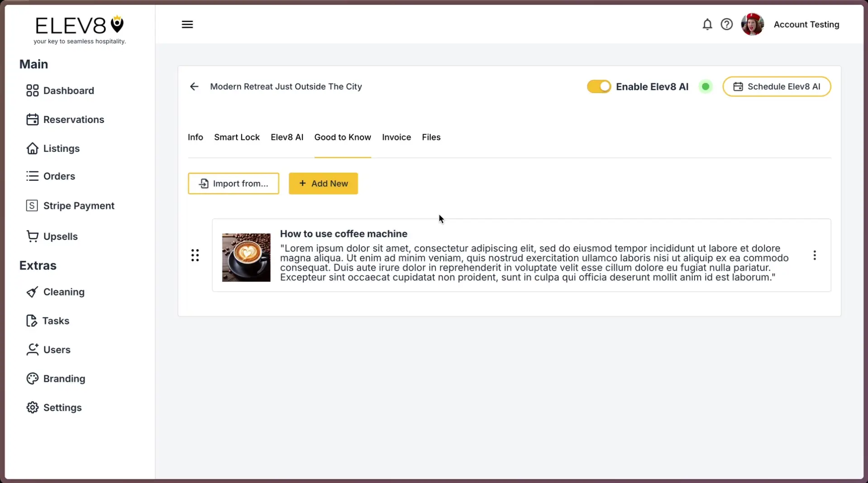Open the three-dot menu on coffee machine card
Screen dimensions: 868x483
[x=814, y=255]
